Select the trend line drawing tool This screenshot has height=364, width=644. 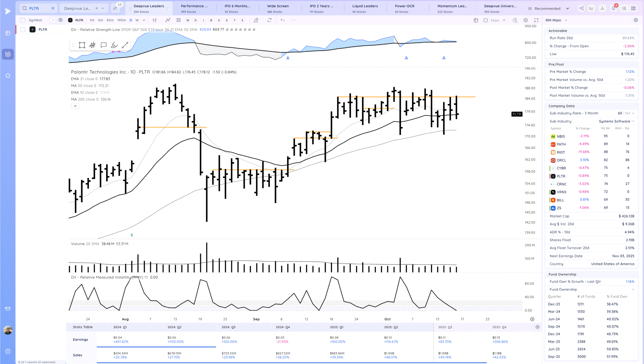125,45
